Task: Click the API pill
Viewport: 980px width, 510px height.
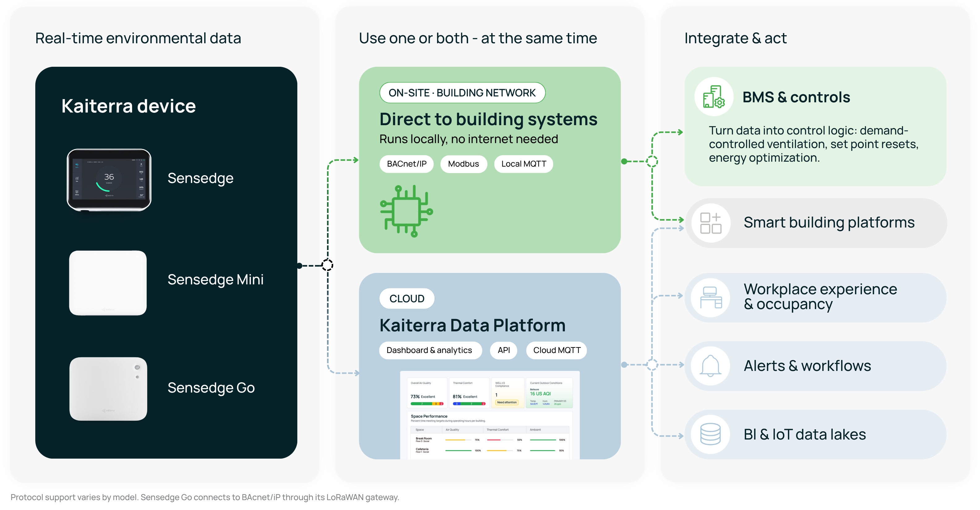Action: pos(504,350)
